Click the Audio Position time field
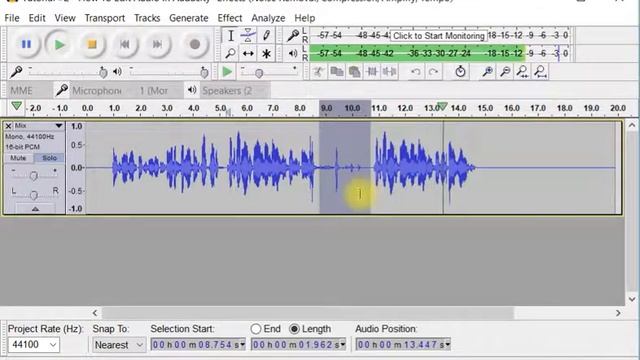 coord(403,345)
